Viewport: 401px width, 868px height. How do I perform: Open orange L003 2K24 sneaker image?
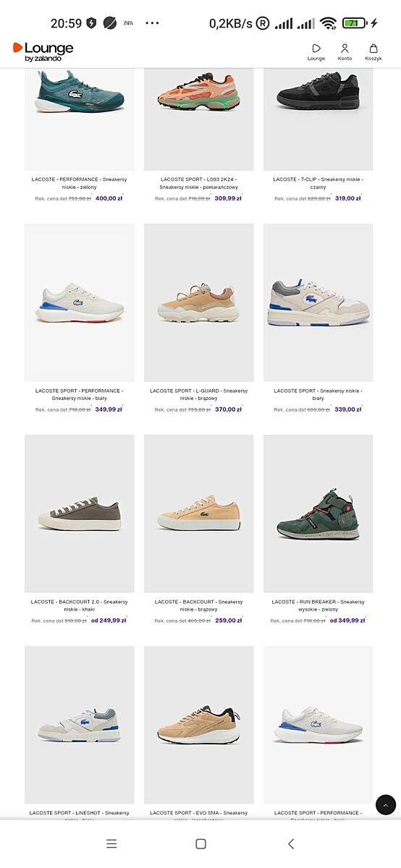pos(199,119)
